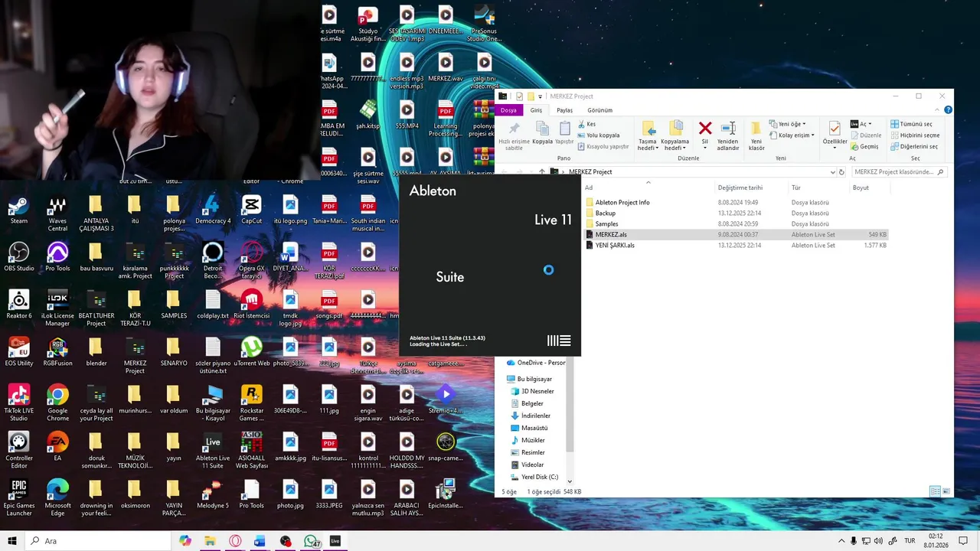Click Hiçbirini seçme in the ribbon
980x551 pixels.
click(915, 135)
